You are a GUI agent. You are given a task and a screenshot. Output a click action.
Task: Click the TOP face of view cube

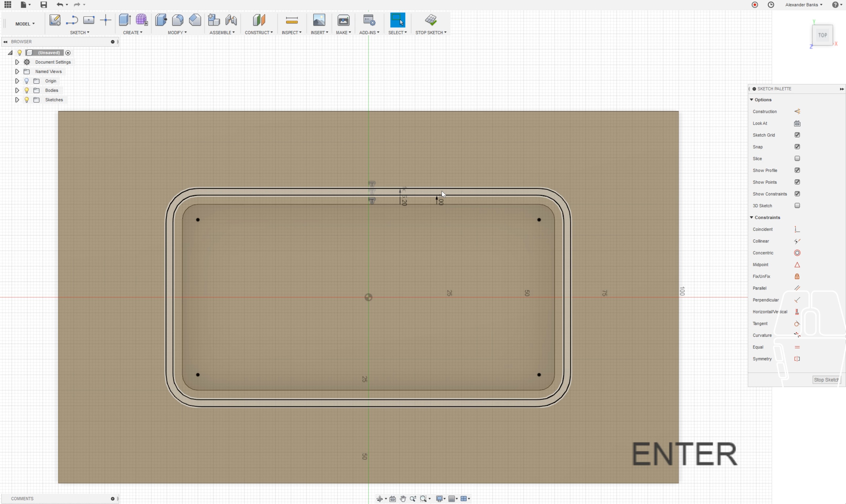tap(822, 35)
